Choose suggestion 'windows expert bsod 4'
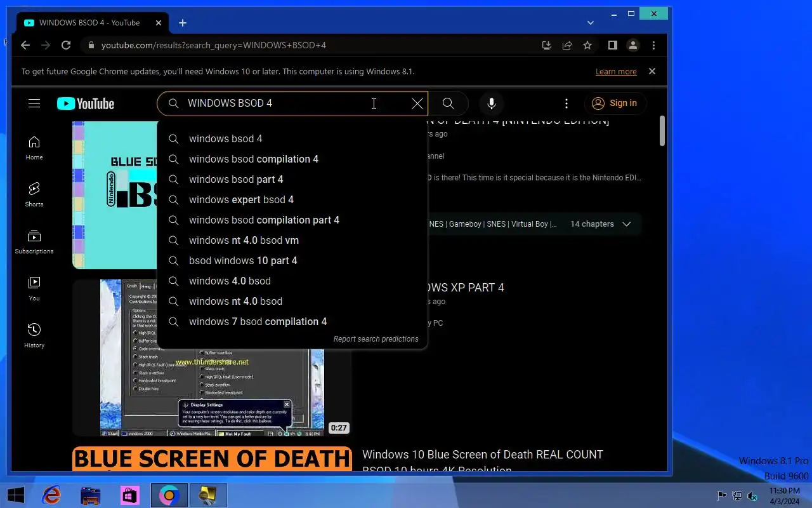Viewport: 812px width, 508px height. pos(292,199)
